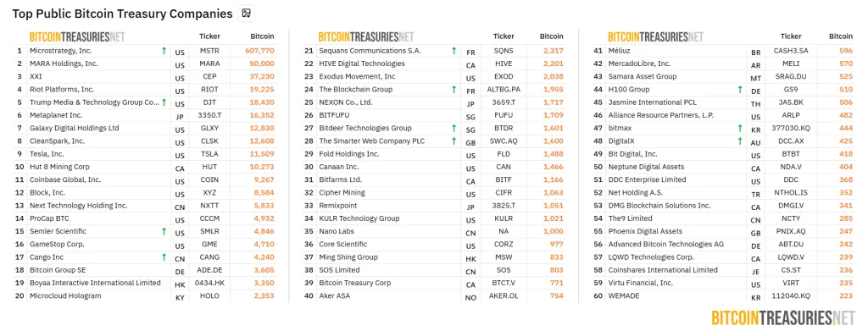Click the green arrow beside The Blockchain Group
Screen dimensions: 868x331
[x=454, y=90]
